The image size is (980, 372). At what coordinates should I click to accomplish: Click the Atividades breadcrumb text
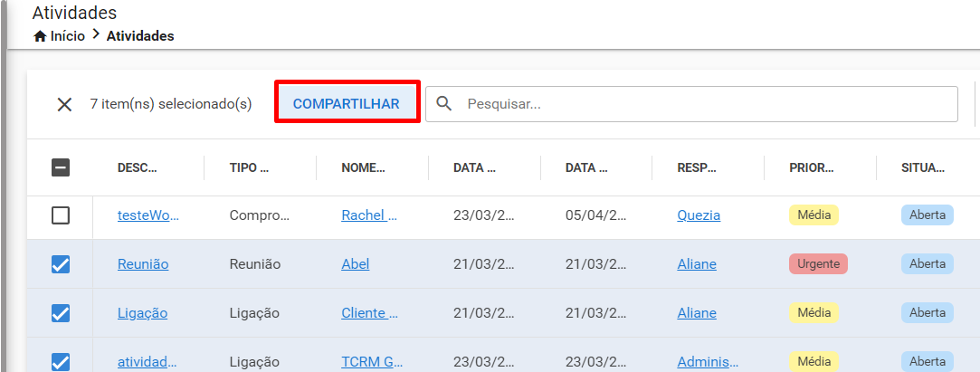[x=140, y=36]
